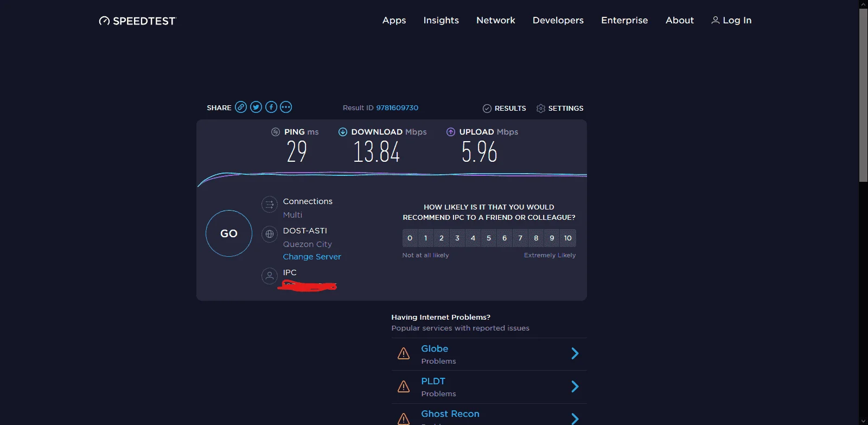Open the Globe problems link
Image resolution: width=868 pixels, height=425 pixels.
tap(435, 348)
